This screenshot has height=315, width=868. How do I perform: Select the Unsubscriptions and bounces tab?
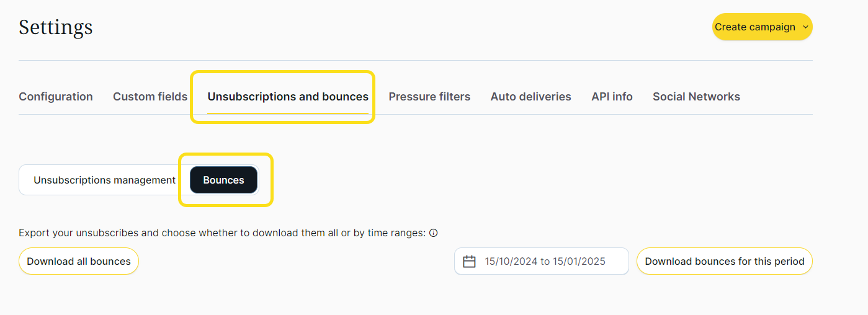coord(288,97)
